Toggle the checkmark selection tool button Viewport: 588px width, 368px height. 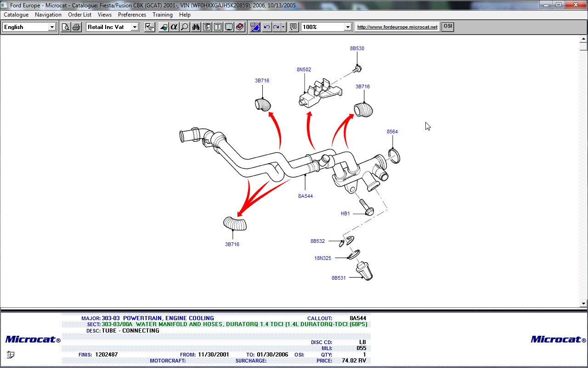pyautogui.click(x=150, y=27)
